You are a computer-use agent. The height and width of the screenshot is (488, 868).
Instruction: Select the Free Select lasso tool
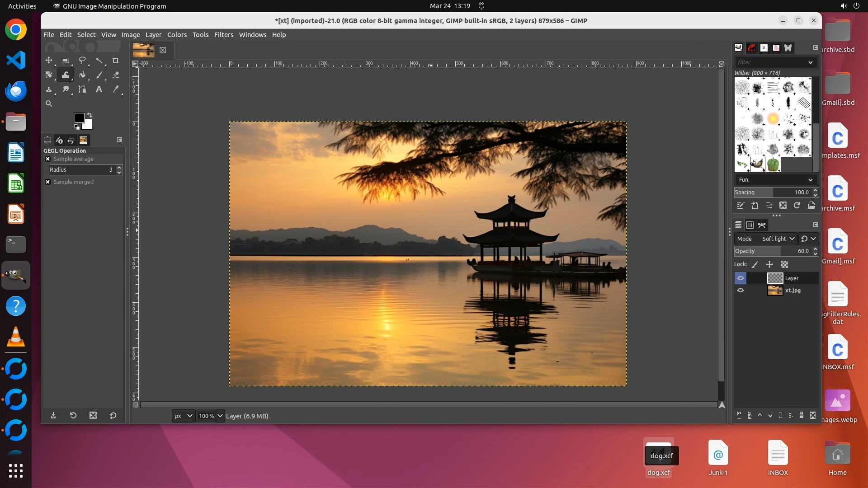pyautogui.click(x=82, y=60)
